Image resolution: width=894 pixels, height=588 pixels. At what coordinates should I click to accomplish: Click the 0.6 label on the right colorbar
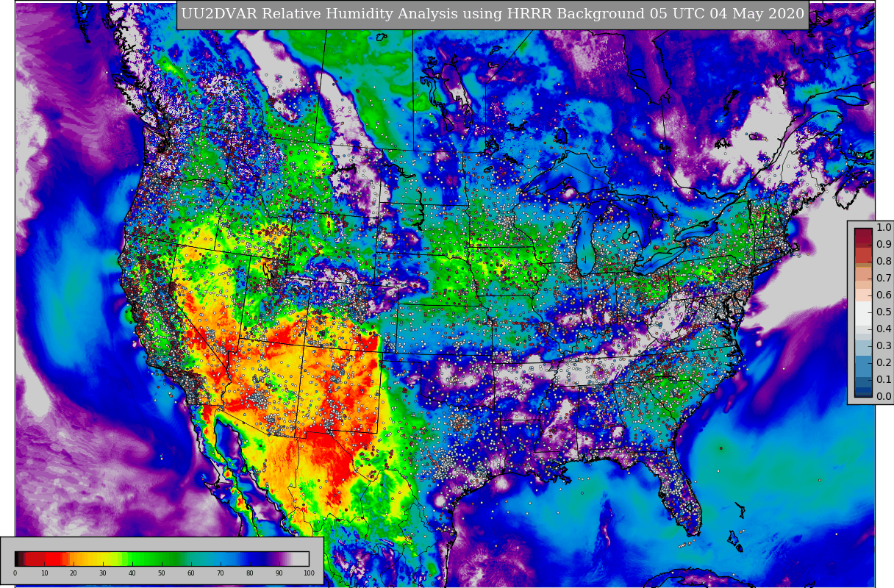(884, 295)
